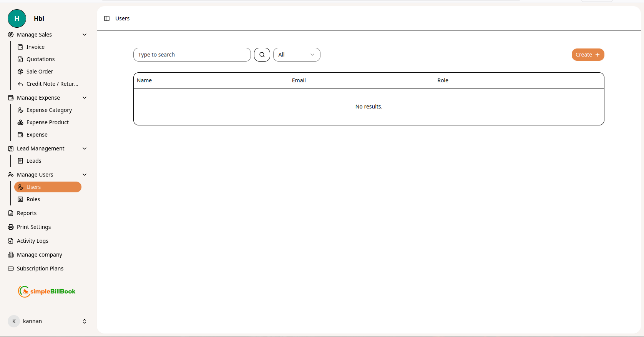Expand the kannan account switcher
Viewport: 644px width, 337px height.
(x=85, y=321)
